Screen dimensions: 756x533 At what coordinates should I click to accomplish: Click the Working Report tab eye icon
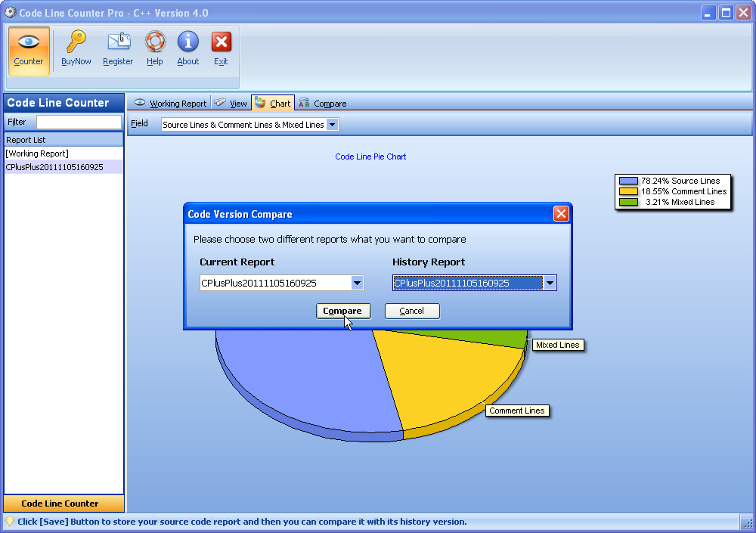pos(140,102)
